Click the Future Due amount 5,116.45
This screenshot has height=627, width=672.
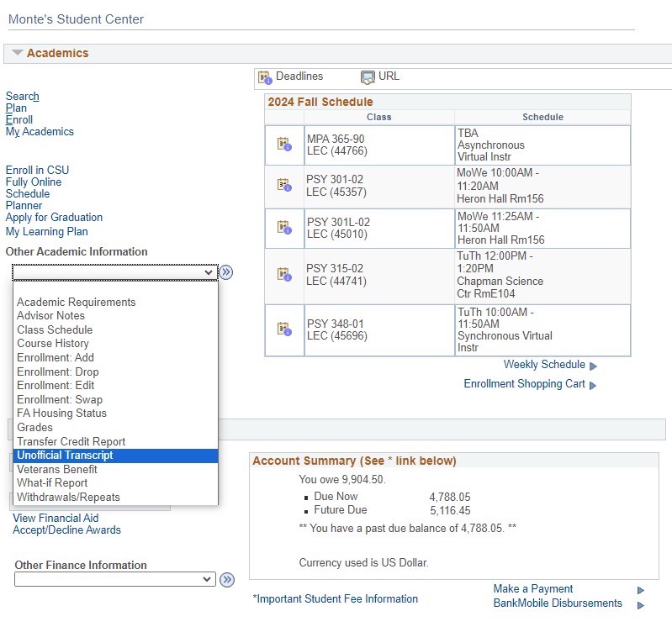(450, 510)
